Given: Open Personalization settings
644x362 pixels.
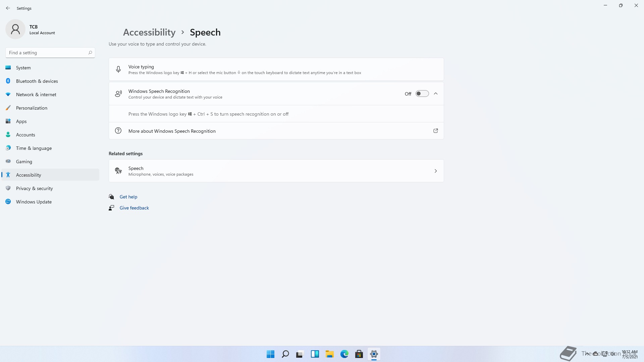Looking at the screenshot, I should click(x=50, y=108).
